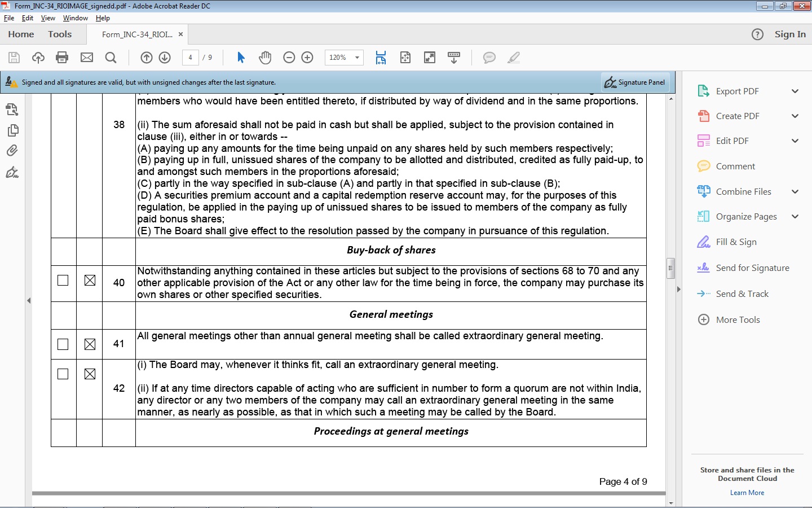This screenshot has height=508, width=812.
Task: Expand the Export PDF options chevron
Action: click(796, 91)
